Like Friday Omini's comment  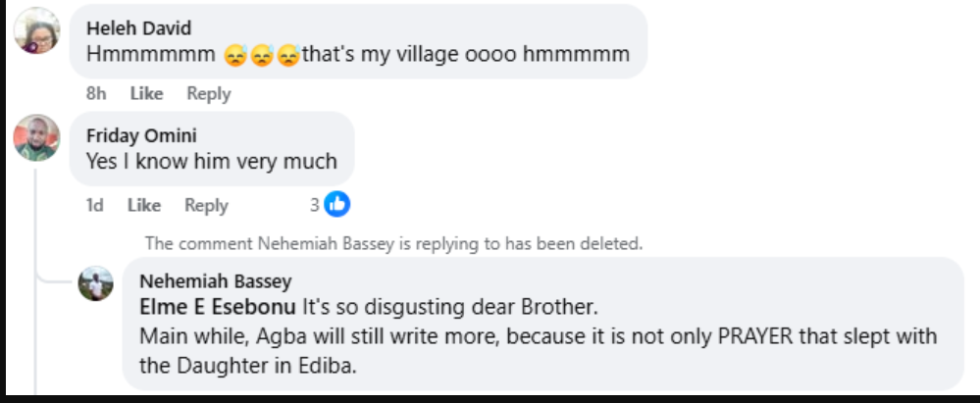coord(144,205)
